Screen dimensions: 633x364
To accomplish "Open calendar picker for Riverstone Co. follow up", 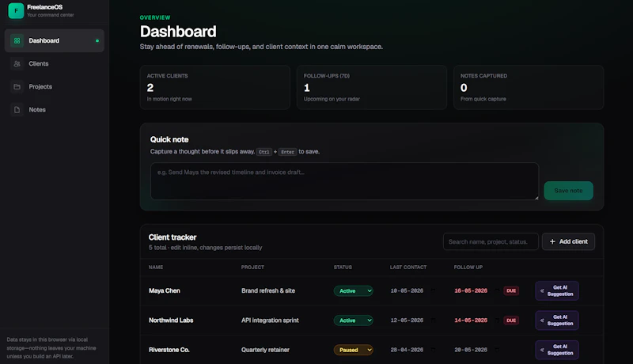I will pyautogui.click(x=497, y=350).
